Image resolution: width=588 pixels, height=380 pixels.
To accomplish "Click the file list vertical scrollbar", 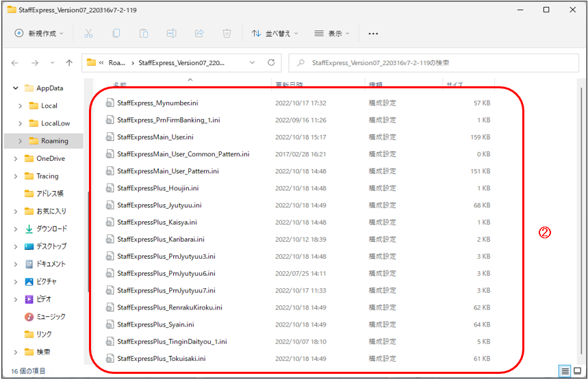I will tap(581, 220).
